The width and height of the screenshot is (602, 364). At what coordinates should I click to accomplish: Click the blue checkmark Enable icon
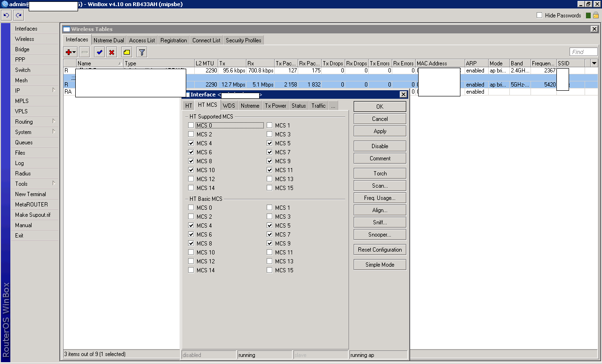99,52
